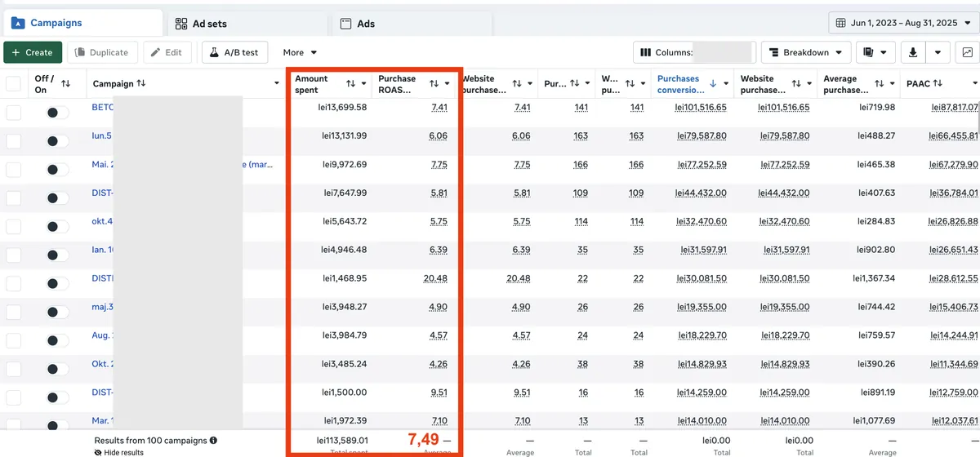Click the Hide results link
Image resolution: width=980 pixels, height=457 pixels.
pyautogui.click(x=119, y=452)
